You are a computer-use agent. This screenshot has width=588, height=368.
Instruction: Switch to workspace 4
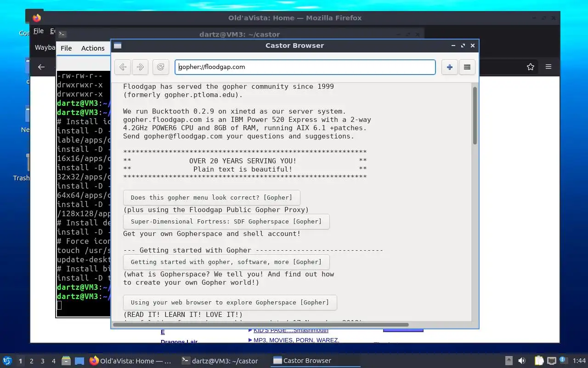[53, 361]
